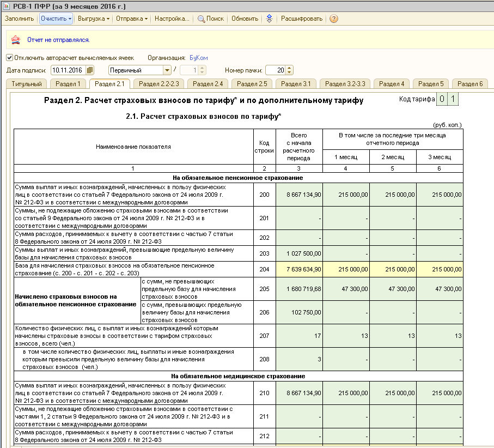Toggle Отключить авторасчет вычисляемых ячеек checkbox
494x448 pixels.
tap(9, 58)
